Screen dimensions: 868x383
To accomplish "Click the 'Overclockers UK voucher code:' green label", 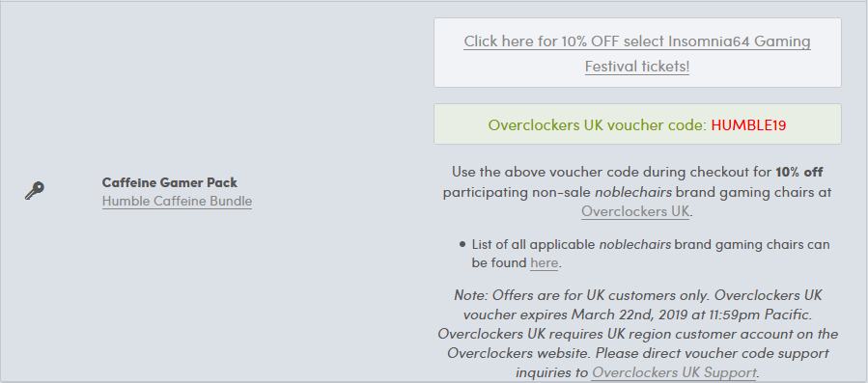I will coord(598,125).
